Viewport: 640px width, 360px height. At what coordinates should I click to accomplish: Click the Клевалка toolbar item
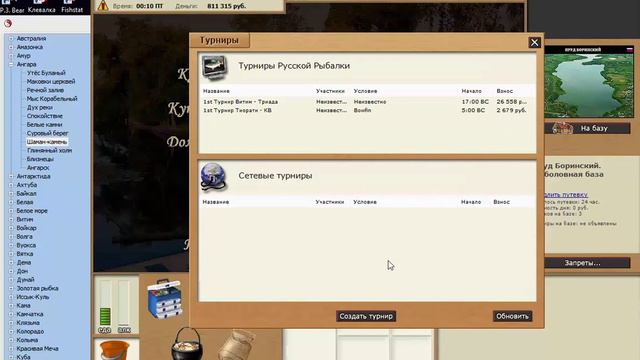[42, 7]
